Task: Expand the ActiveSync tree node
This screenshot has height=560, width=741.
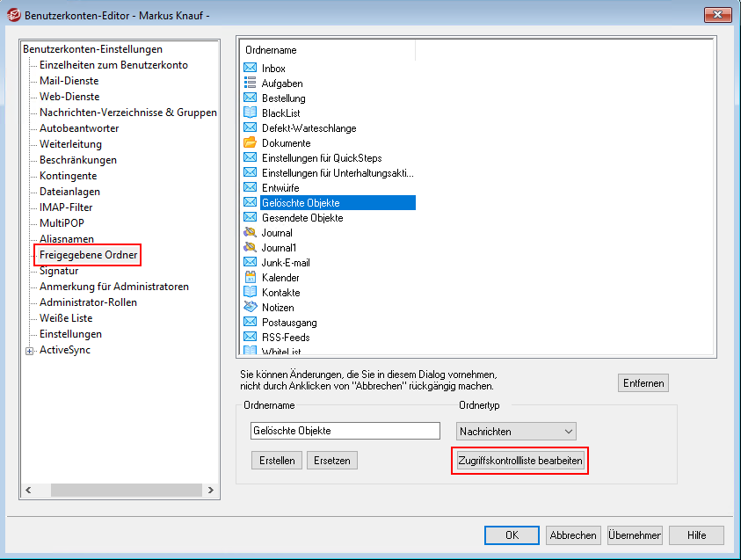Action: (30, 351)
